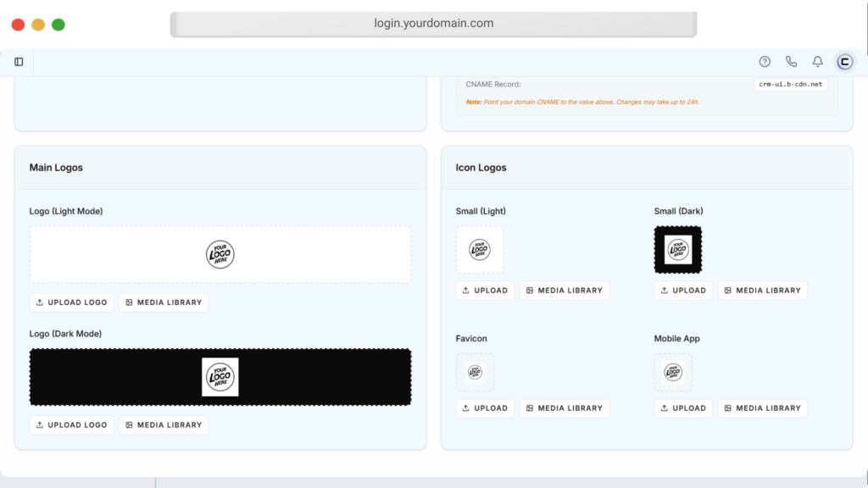Click Upload under Favicon

tap(485, 408)
